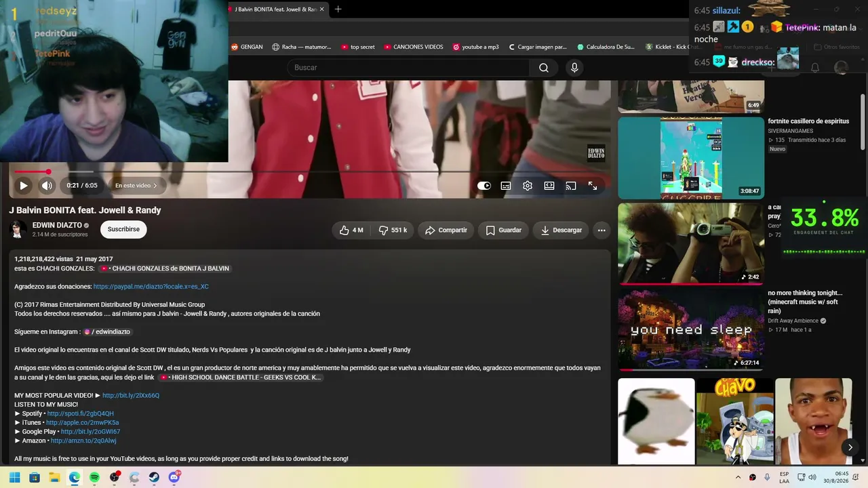Open Discord from the taskbar

[174, 477]
